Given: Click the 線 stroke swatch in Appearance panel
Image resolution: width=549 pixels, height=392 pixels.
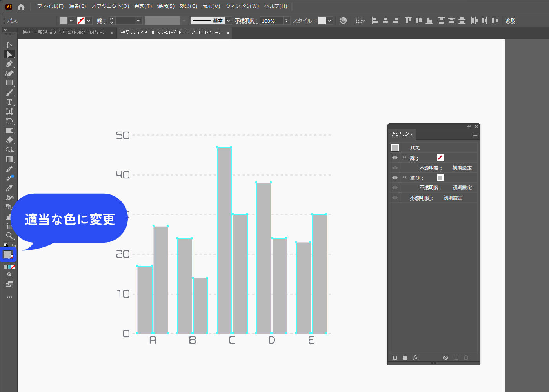Looking at the screenshot, I should [x=440, y=158].
